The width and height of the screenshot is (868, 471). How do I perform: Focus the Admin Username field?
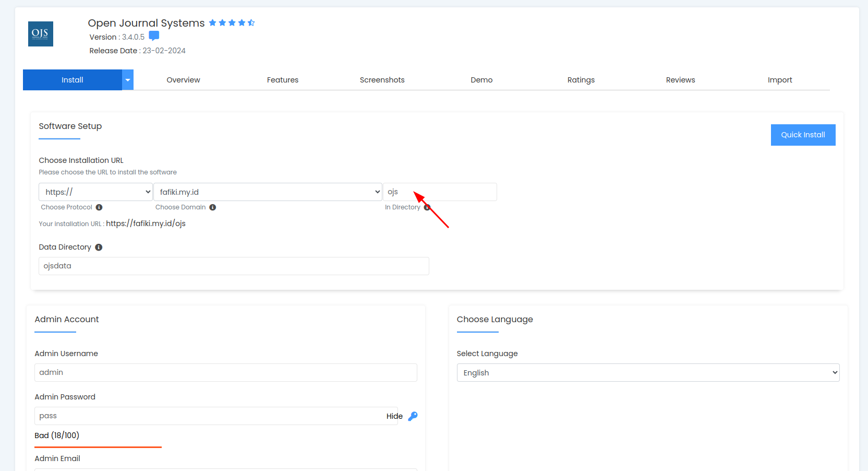pyautogui.click(x=226, y=372)
